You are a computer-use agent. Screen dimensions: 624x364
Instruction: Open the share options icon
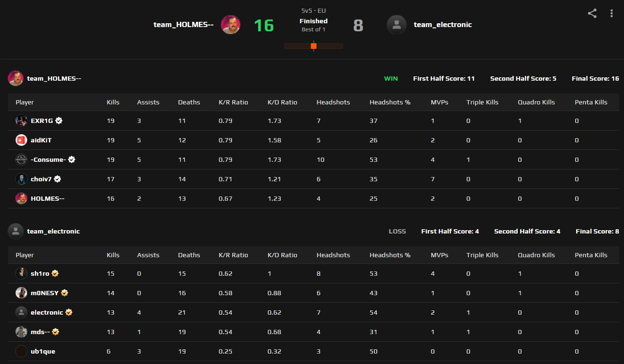592,13
